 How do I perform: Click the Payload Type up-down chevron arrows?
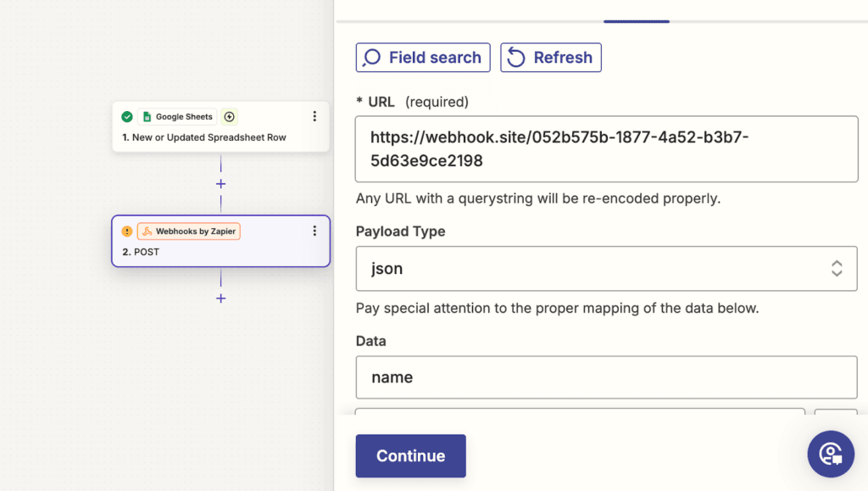[x=837, y=269]
